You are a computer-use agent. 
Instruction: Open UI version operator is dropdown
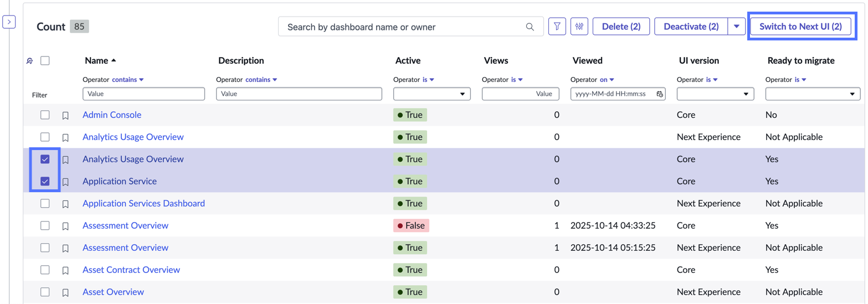point(712,80)
